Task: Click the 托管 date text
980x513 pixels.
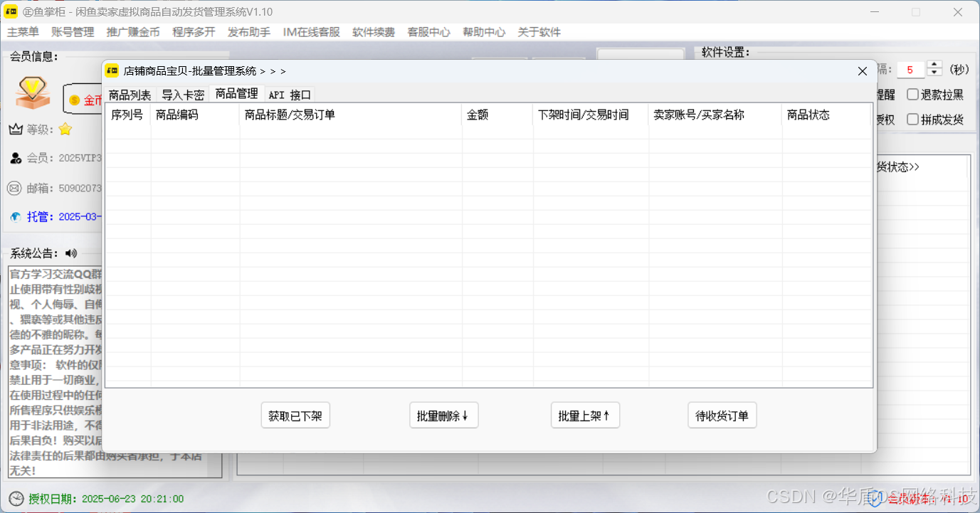Action: (x=80, y=217)
